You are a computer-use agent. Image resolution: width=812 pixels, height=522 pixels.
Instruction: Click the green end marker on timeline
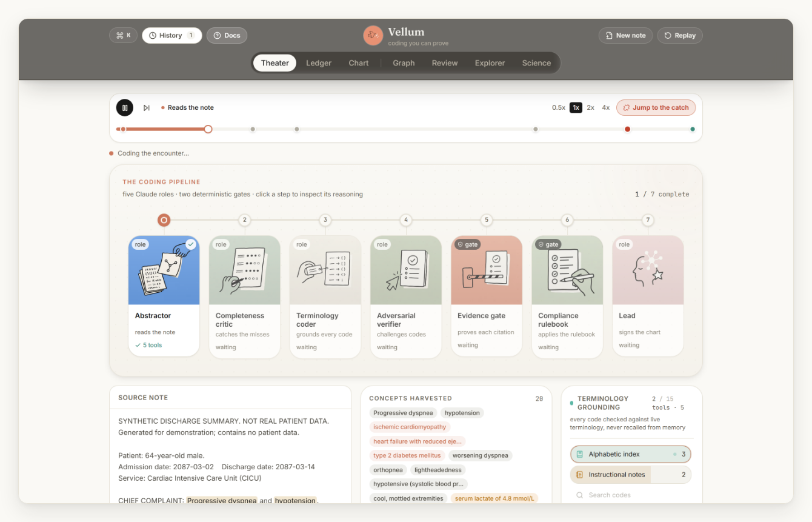coord(693,129)
